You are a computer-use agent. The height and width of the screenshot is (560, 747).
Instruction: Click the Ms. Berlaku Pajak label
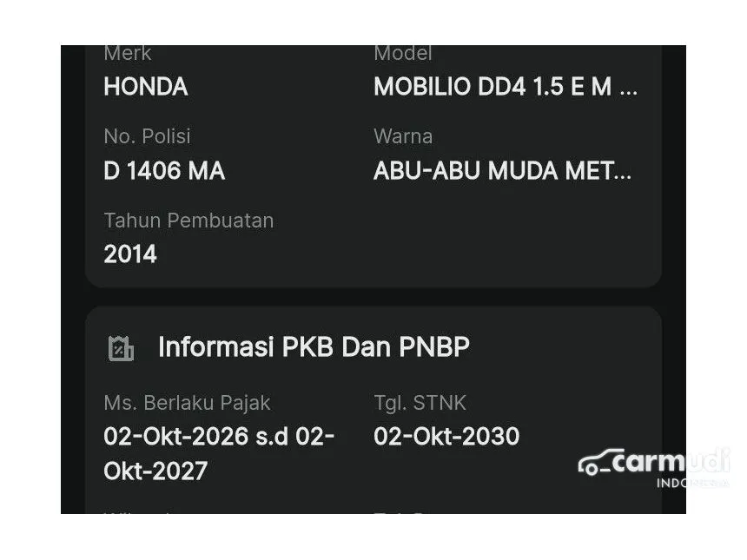(187, 403)
